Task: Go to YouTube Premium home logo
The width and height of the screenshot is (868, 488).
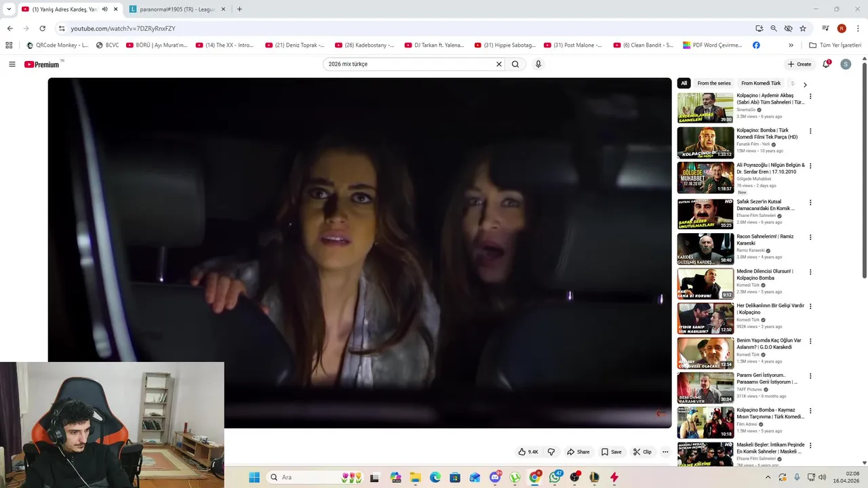Action: (42, 64)
